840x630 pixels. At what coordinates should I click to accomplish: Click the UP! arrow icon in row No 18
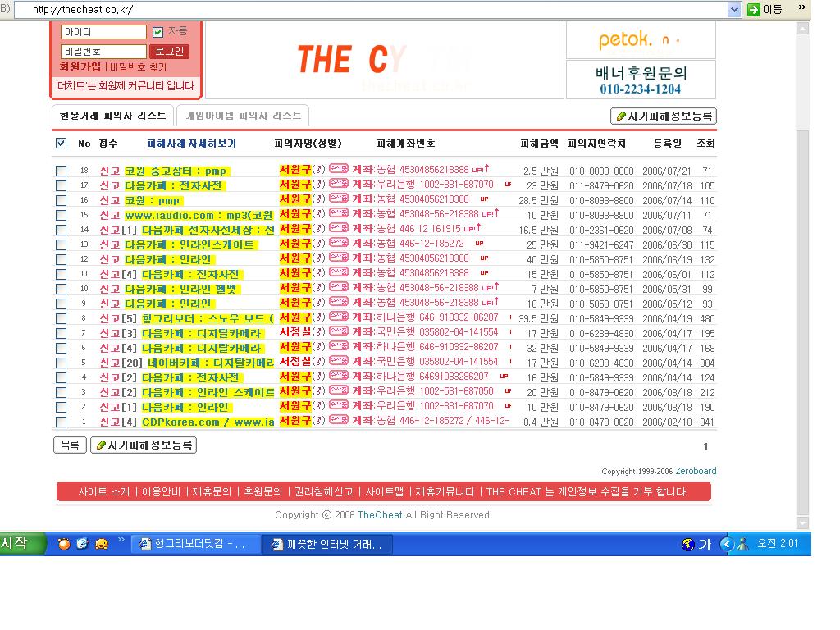tap(481, 169)
